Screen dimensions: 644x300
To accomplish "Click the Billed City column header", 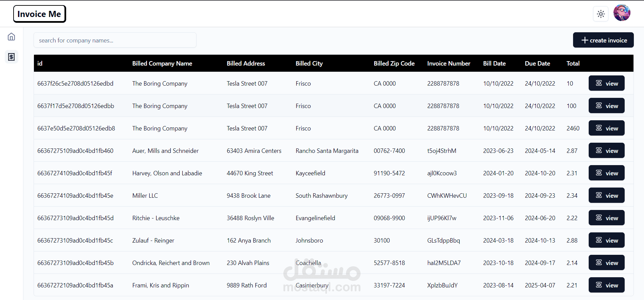I will coord(309,64).
